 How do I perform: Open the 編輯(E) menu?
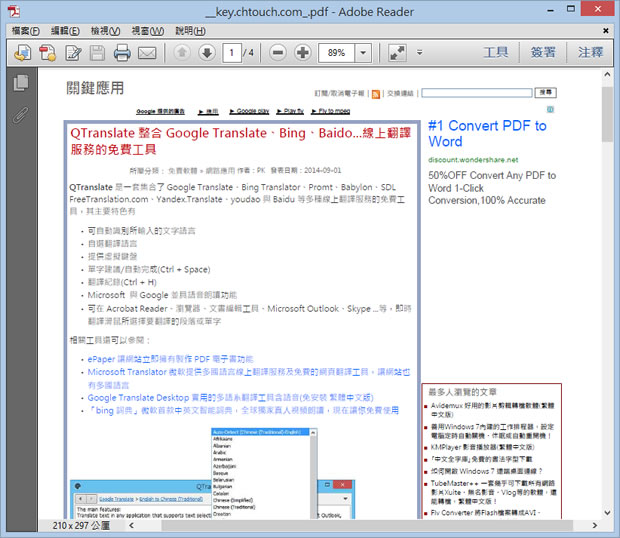pyautogui.click(x=65, y=31)
